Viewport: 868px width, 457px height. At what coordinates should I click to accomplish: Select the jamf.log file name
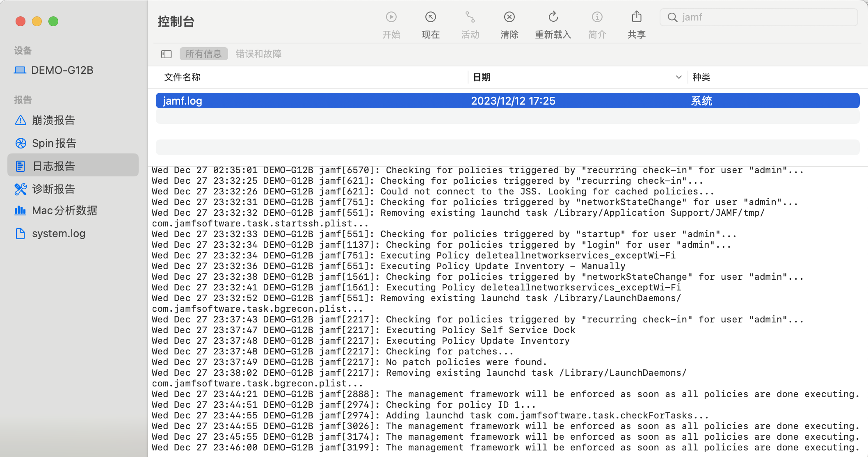click(x=183, y=101)
